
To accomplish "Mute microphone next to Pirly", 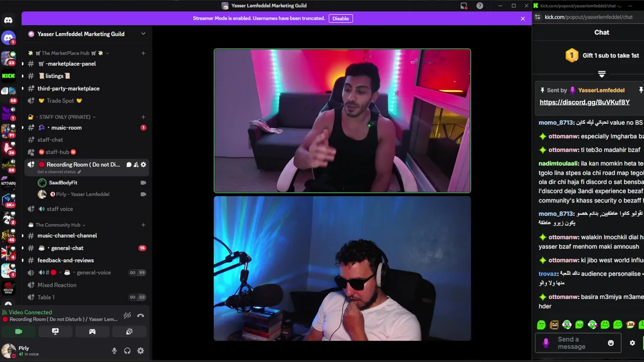I will 114,351.
